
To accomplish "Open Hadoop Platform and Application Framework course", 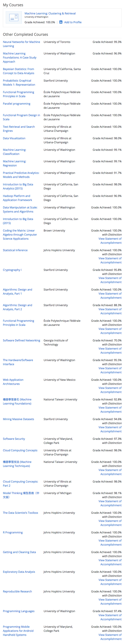I will 18,198.
